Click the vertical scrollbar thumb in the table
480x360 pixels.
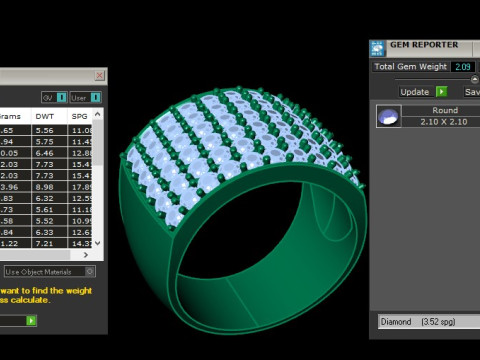point(97,143)
